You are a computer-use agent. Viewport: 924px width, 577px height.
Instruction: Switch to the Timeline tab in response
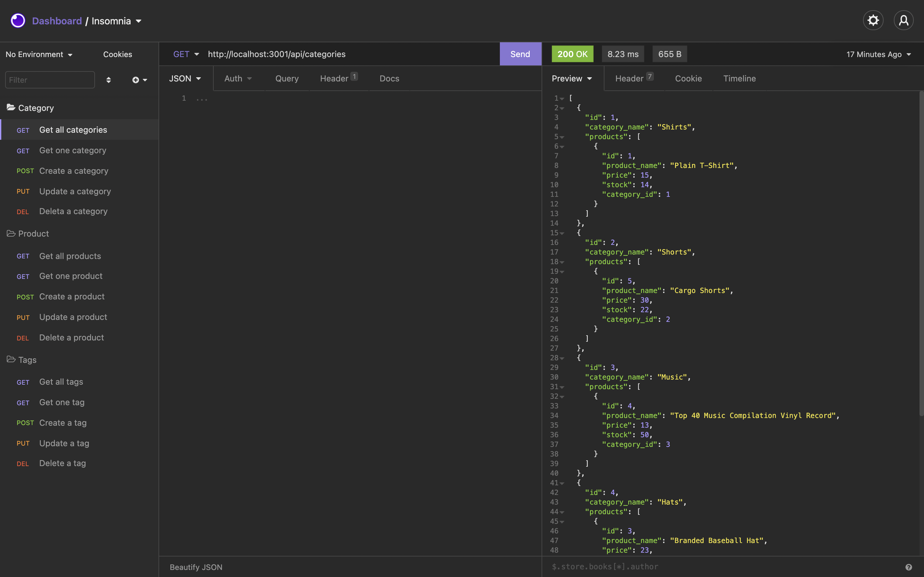740,78
